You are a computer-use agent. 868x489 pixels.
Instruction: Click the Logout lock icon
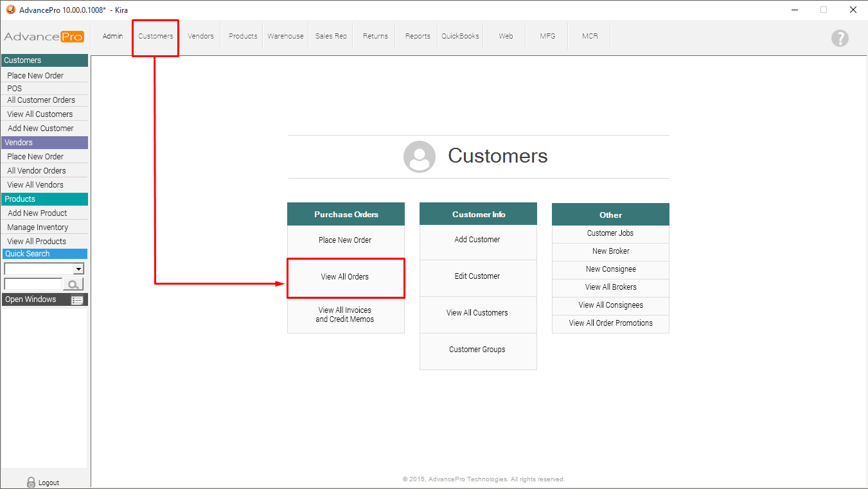(x=31, y=482)
